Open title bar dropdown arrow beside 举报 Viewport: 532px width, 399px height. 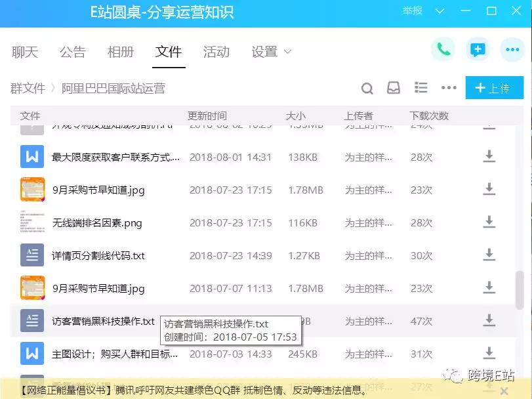coord(440,11)
